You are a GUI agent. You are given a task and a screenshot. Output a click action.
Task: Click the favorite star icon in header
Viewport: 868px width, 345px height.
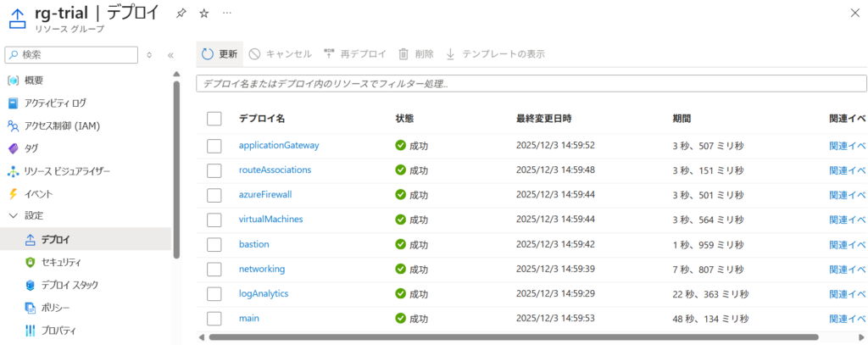click(x=203, y=14)
